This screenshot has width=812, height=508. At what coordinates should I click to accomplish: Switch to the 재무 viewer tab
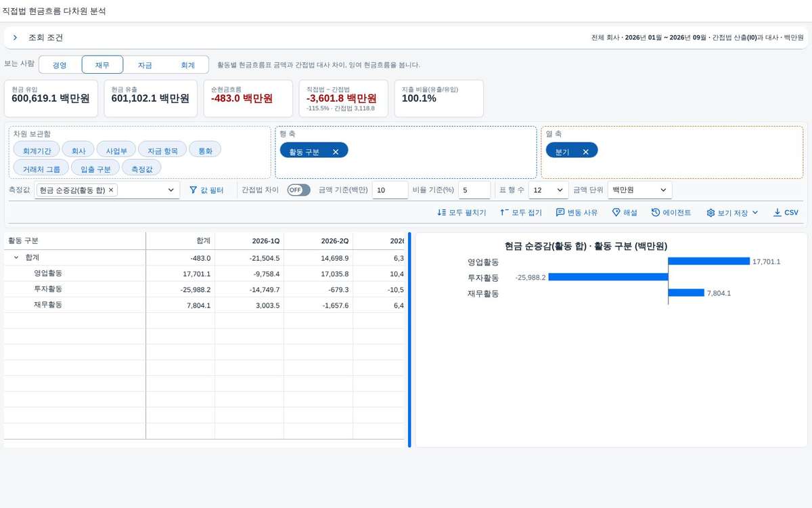102,65
